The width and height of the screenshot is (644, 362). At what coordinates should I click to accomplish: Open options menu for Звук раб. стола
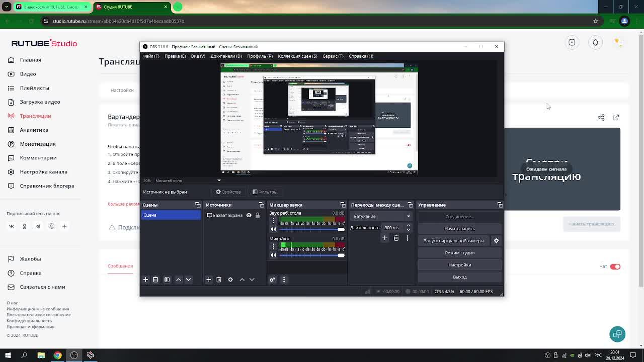coord(273,221)
